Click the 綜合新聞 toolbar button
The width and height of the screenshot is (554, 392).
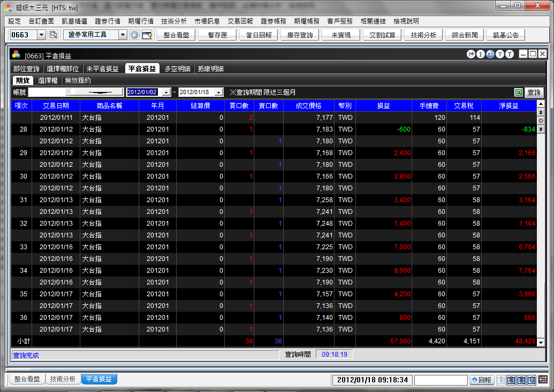coord(465,35)
